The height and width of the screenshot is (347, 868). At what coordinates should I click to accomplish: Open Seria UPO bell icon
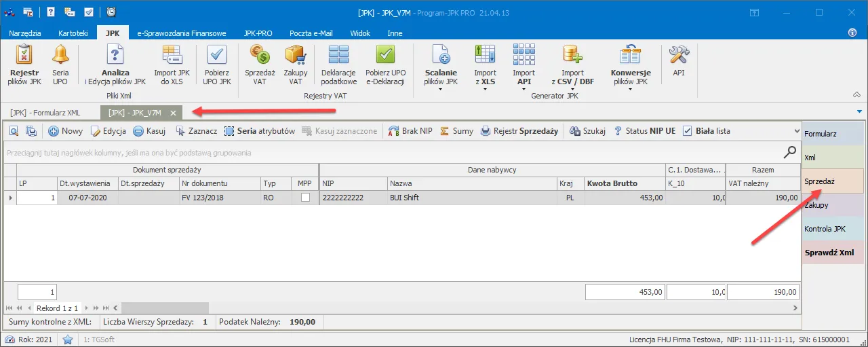[60, 65]
